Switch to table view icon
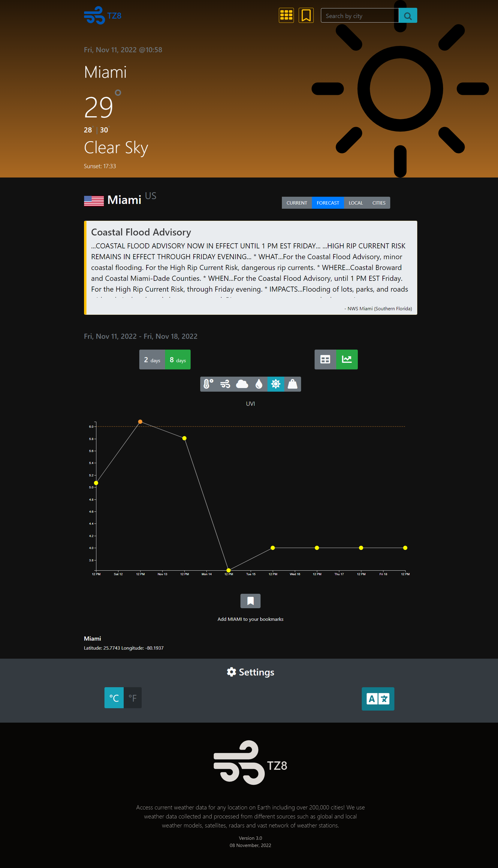This screenshot has height=868, width=498. (x=325, y=359)
